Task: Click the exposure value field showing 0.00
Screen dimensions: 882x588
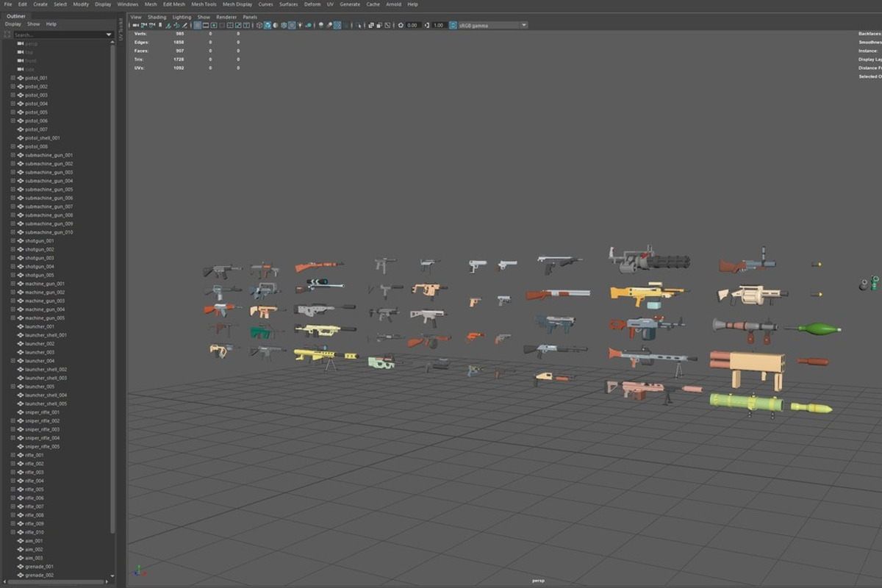Action: pos(412,25)
